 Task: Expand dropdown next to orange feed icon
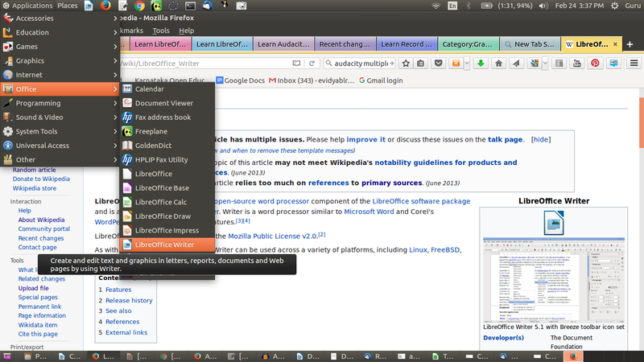(467, 64)
